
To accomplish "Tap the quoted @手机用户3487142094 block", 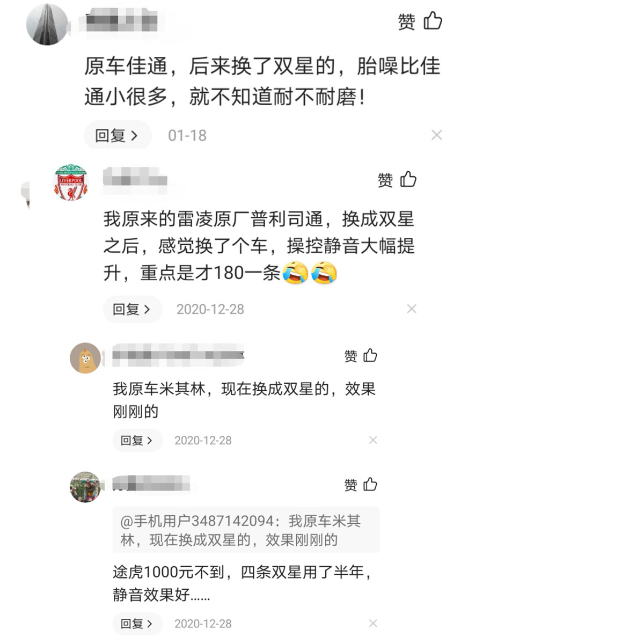I will (x=246, y=530).
